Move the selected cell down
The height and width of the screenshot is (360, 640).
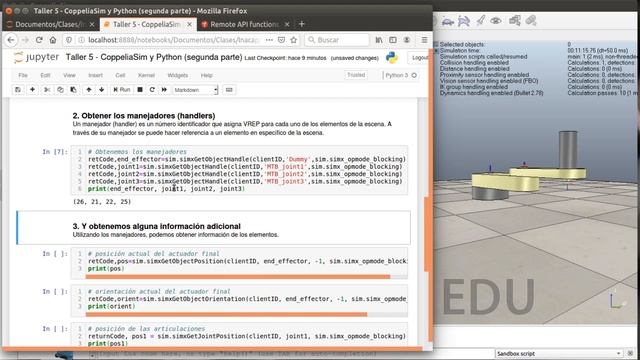tap(102, 89)
